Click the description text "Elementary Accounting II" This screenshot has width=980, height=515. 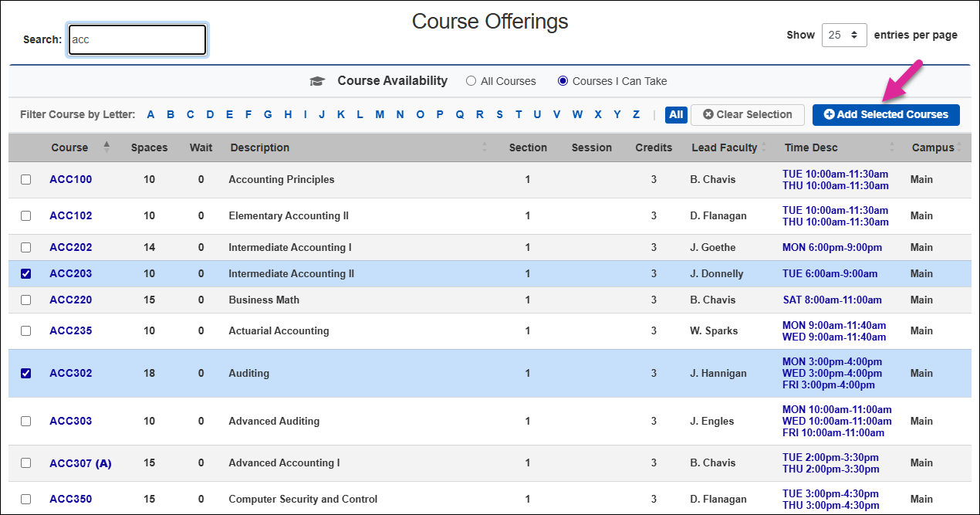click(289, 215)
